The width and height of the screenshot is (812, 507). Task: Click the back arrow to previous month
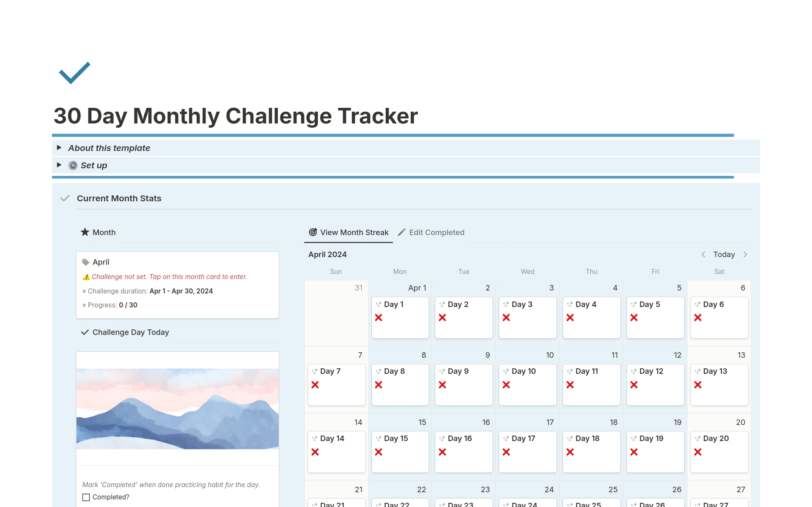(x=701, y=254)
